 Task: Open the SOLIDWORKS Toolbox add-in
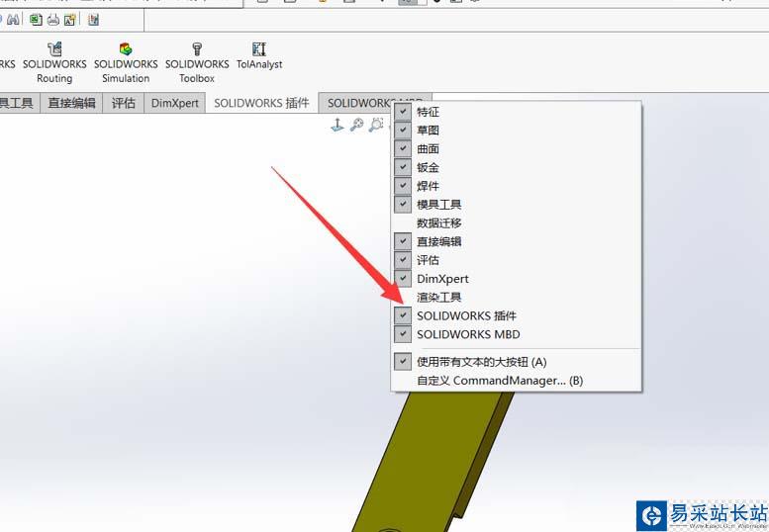[x=197, y=62]
